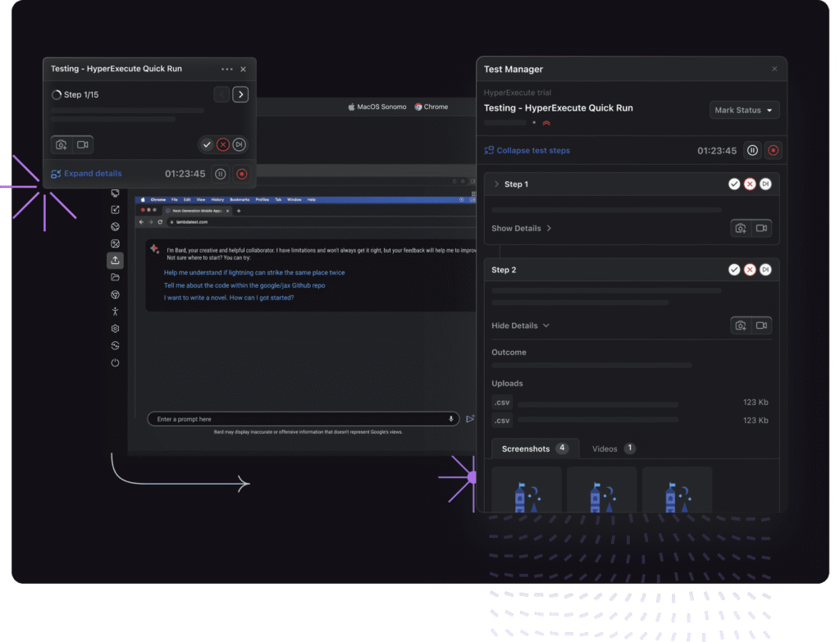Click the lambdatest.com address bar

(x=322, y=222)
